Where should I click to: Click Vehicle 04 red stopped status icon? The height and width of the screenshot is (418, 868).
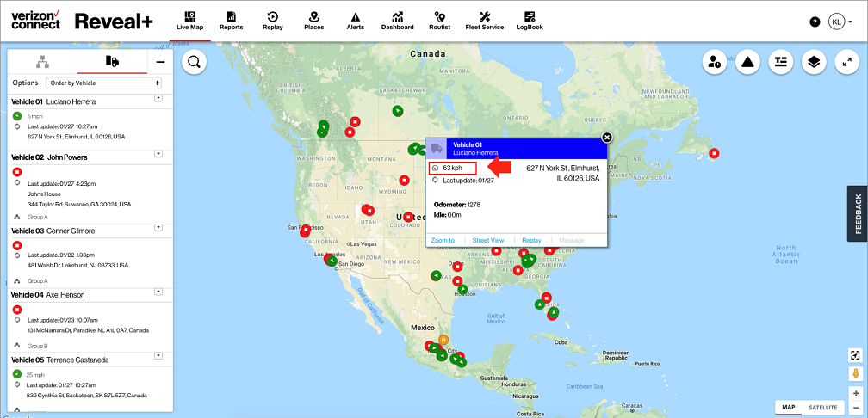point(16,310)
